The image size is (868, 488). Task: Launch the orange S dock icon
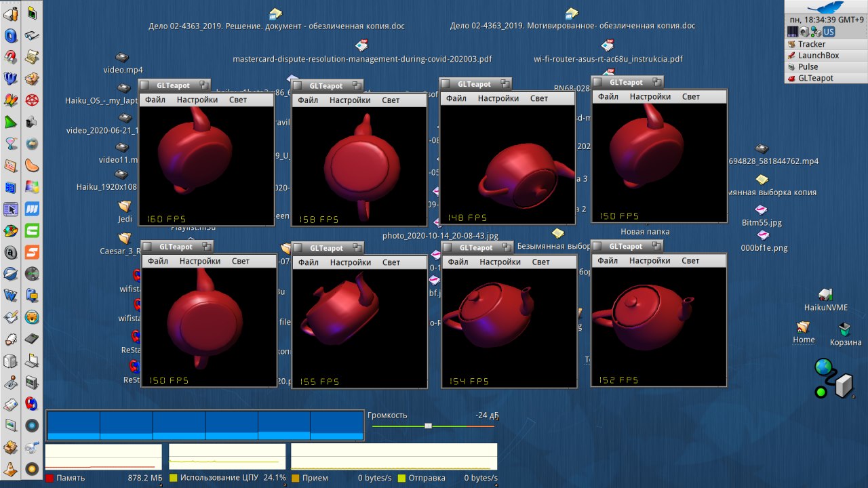tap(32, 252)
